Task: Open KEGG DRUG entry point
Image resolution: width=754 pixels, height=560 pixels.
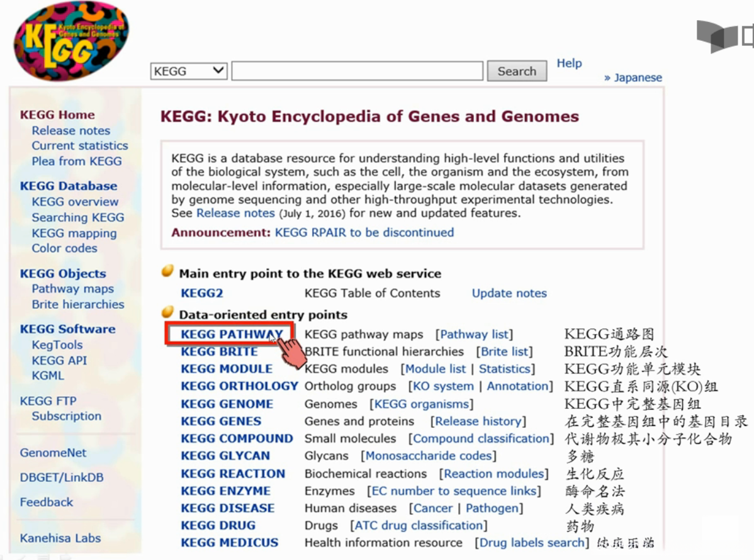Action: (218, 525)
